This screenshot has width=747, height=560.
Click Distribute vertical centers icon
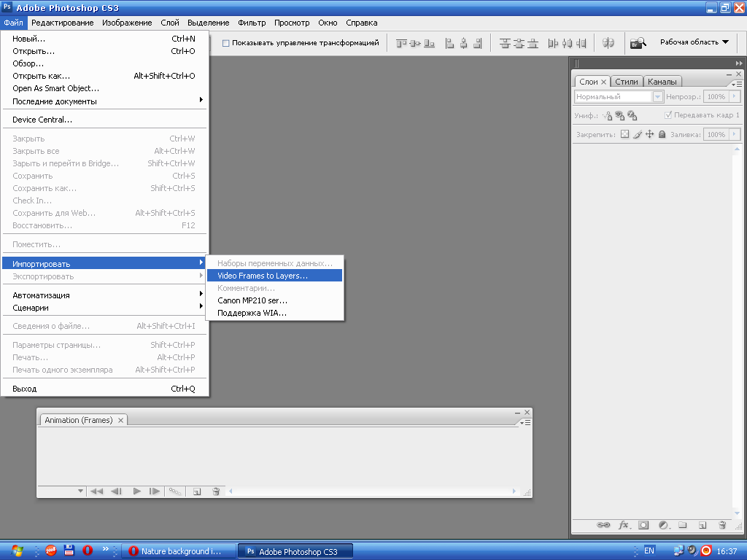tap(519, 43)
